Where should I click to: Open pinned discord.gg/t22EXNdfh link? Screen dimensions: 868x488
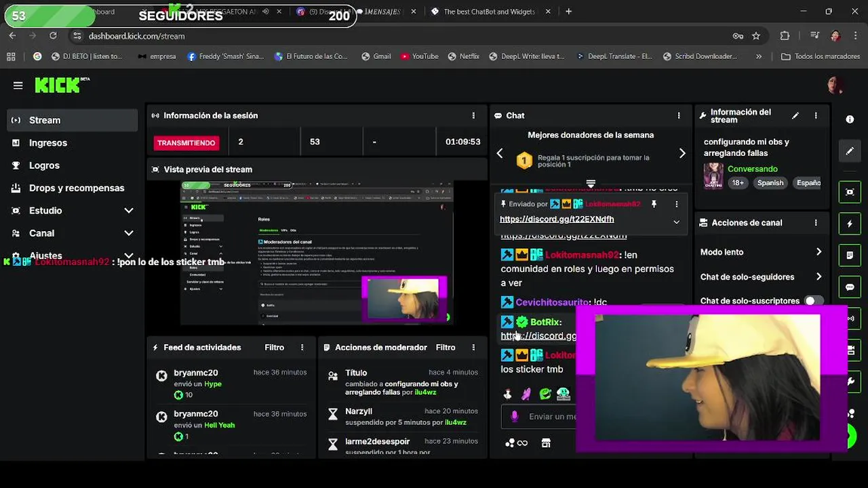click(557, 220)
